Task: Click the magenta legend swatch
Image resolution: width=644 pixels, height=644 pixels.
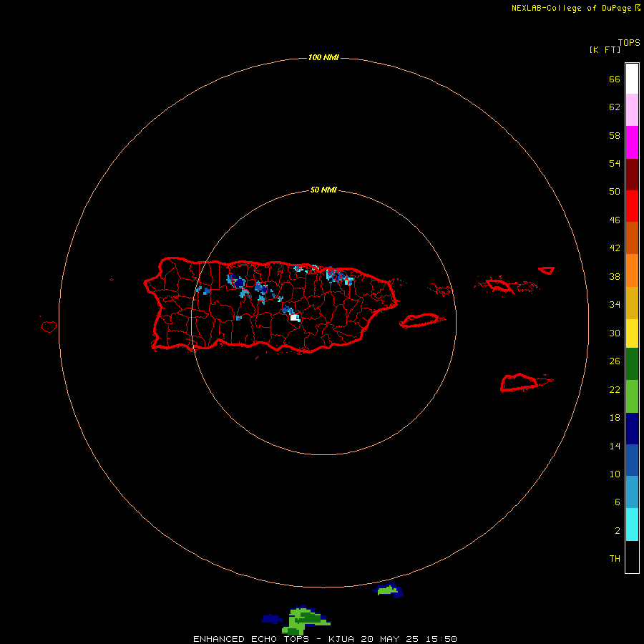Action: [x=632, y=142]
